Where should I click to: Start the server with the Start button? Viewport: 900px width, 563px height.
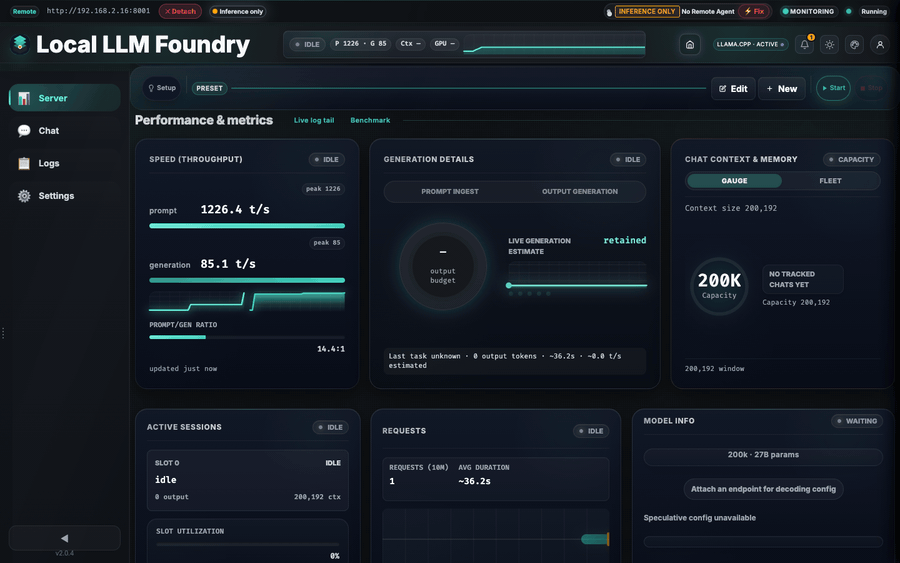coord(833,88)
